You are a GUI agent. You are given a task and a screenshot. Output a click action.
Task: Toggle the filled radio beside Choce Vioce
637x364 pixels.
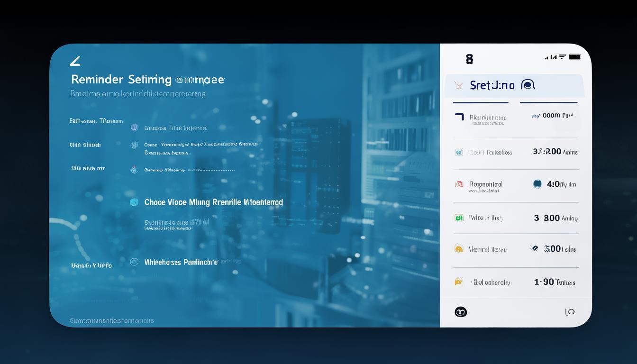point(134,202)
